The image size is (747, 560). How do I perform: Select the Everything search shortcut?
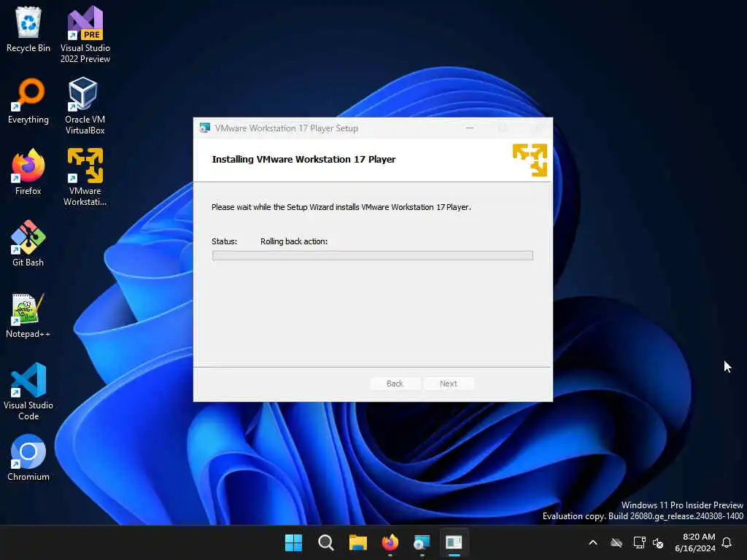click(28, 101)
